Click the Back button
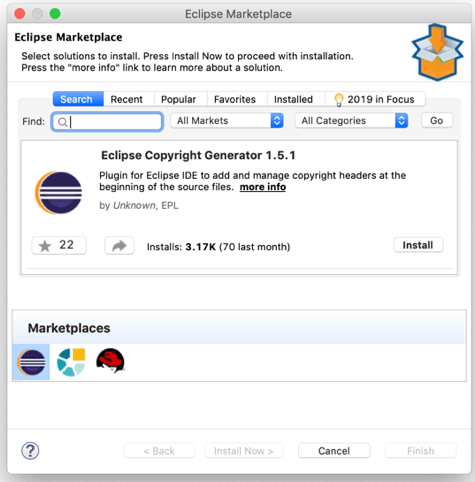This screenshot has width=475, height=482. [x=159, y=451]
